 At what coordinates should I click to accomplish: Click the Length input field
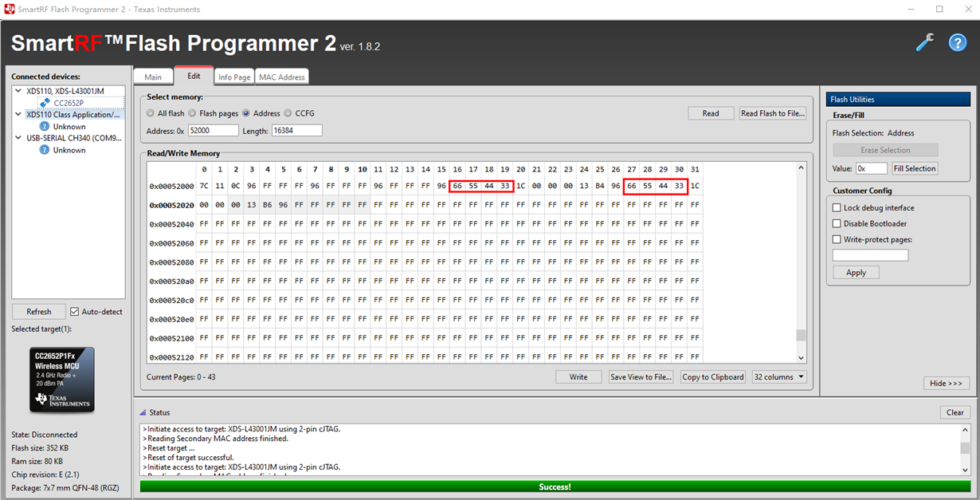point(296,130)
